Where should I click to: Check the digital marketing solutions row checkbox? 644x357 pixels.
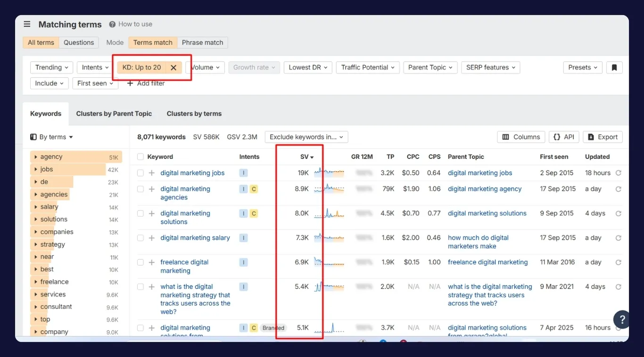click(x=140, y=213)
